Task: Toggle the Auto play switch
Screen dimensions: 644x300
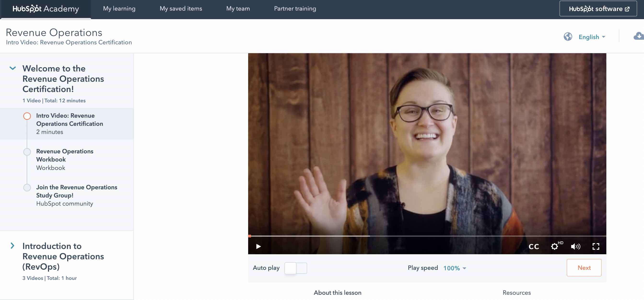Action: point(296,267)
